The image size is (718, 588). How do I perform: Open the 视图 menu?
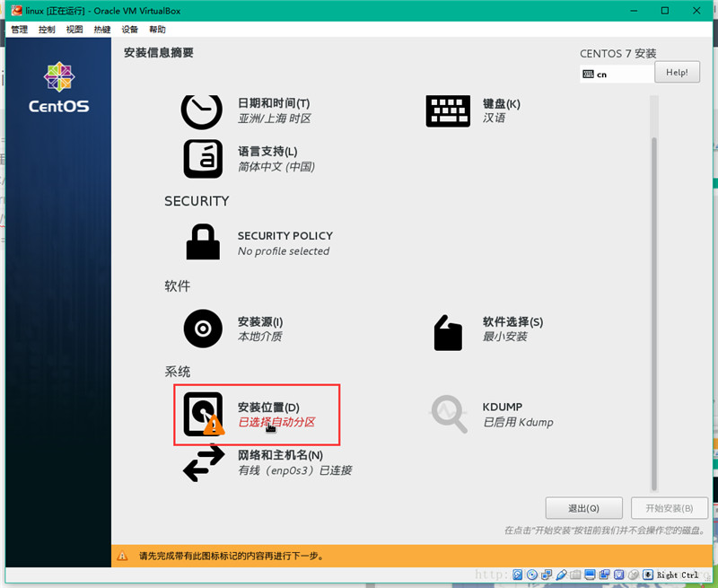74,30
